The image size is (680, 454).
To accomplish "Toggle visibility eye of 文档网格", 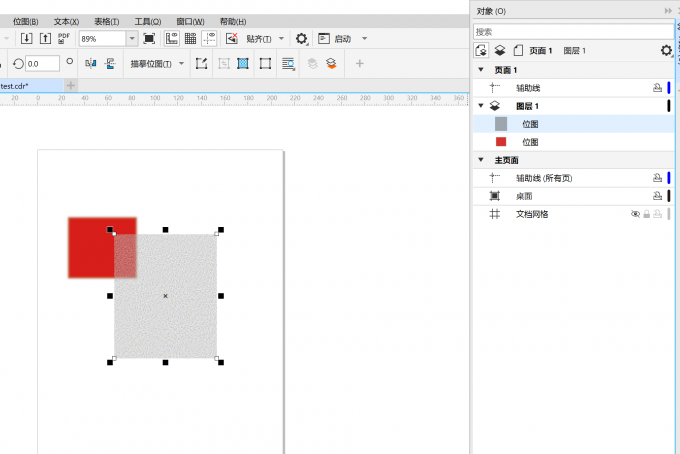I will click(635, 214).
